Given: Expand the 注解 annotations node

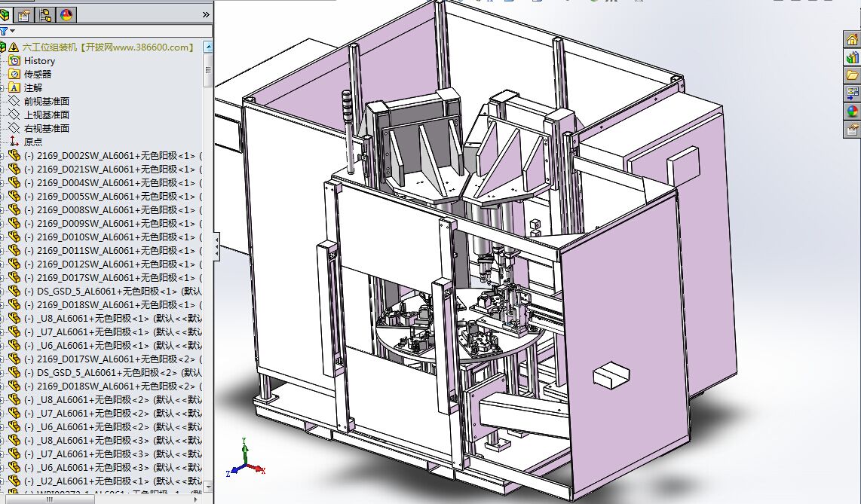Looking at the screenshot, I should [2, 87].
